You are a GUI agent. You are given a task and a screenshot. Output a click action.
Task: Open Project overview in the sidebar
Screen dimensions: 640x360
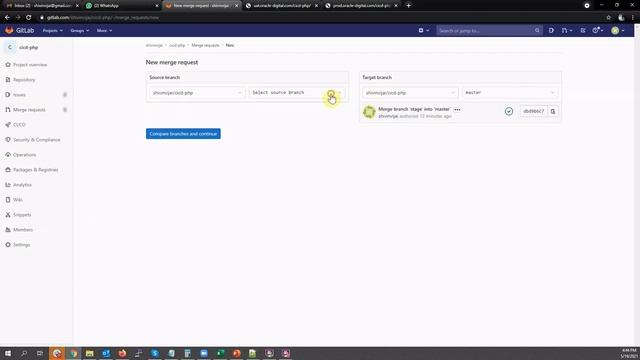(26, 65)
